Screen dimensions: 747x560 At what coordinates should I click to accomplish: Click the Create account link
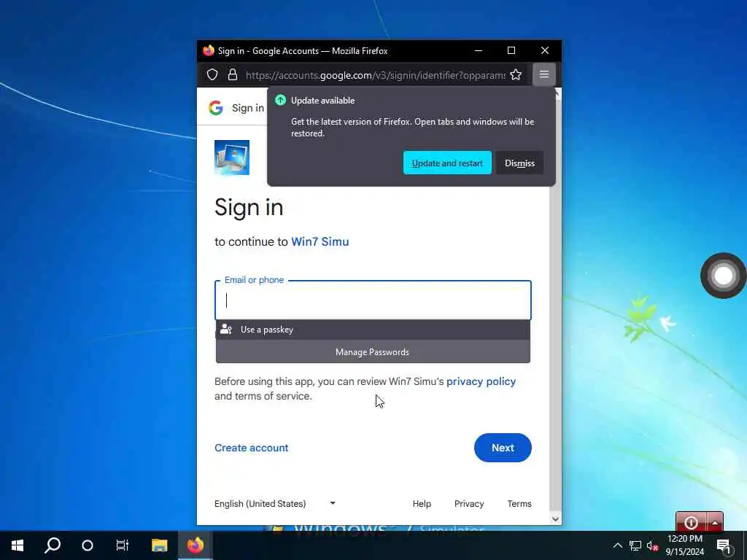coord(252,448)
